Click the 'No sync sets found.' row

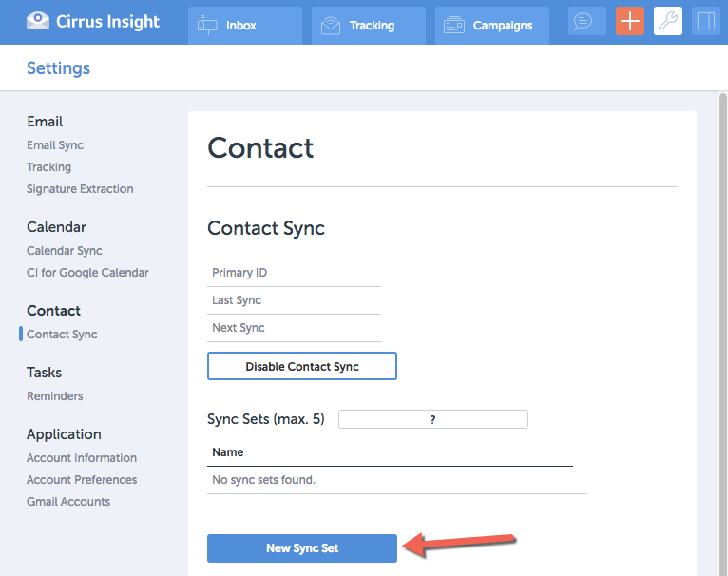coord(397,480)
